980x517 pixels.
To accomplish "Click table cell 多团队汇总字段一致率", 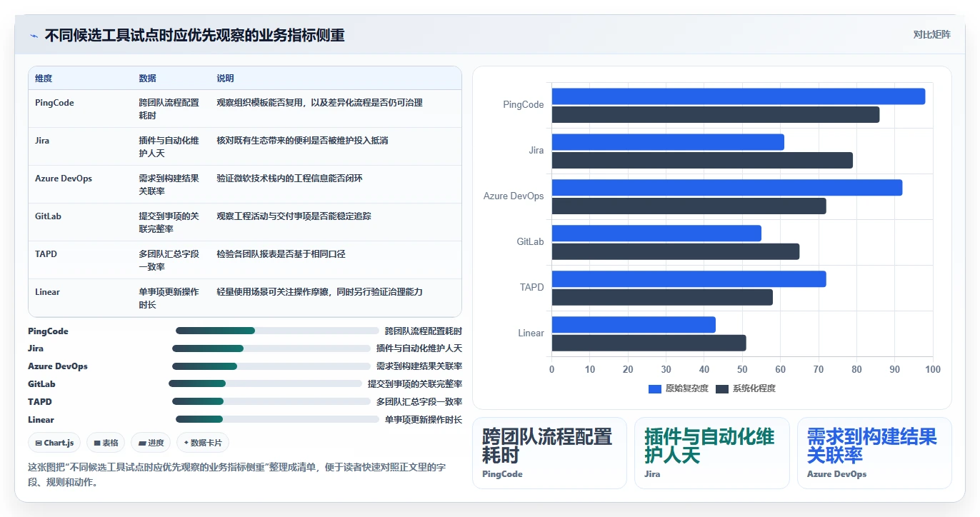I will (169, 261).
